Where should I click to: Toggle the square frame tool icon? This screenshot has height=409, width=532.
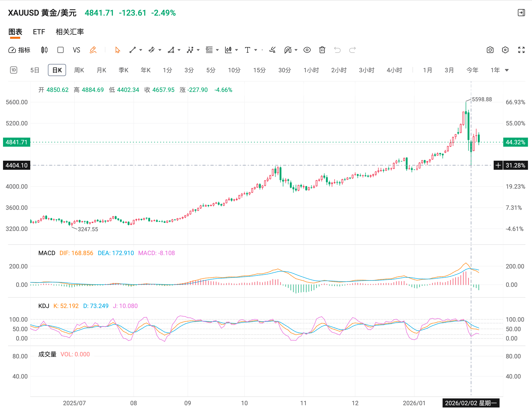click(x=60, y=50)
